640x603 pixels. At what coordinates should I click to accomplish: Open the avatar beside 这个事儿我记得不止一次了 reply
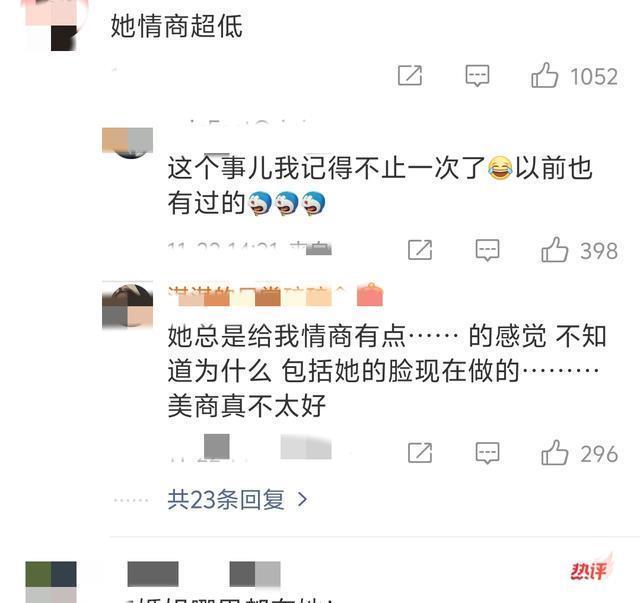tap(127, 143)
